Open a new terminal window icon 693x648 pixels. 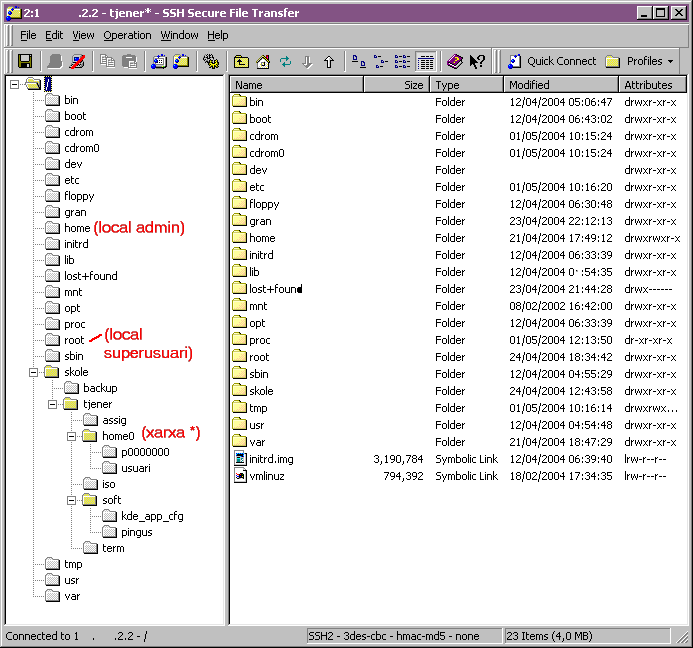(159, 61)
